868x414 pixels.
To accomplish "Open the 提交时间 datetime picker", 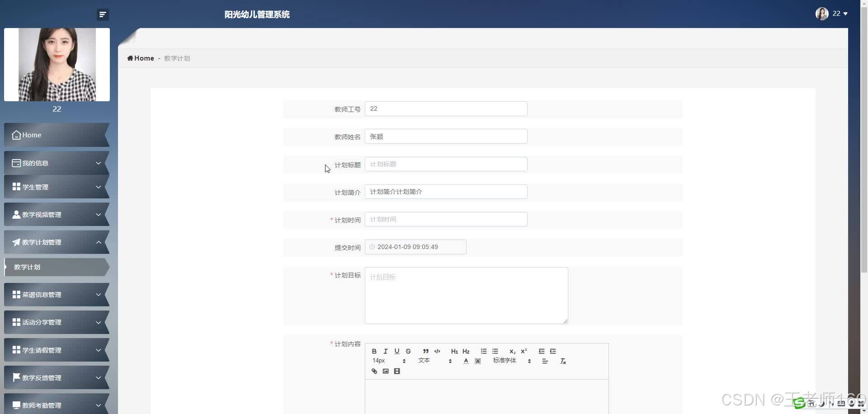I will (415, 247).
